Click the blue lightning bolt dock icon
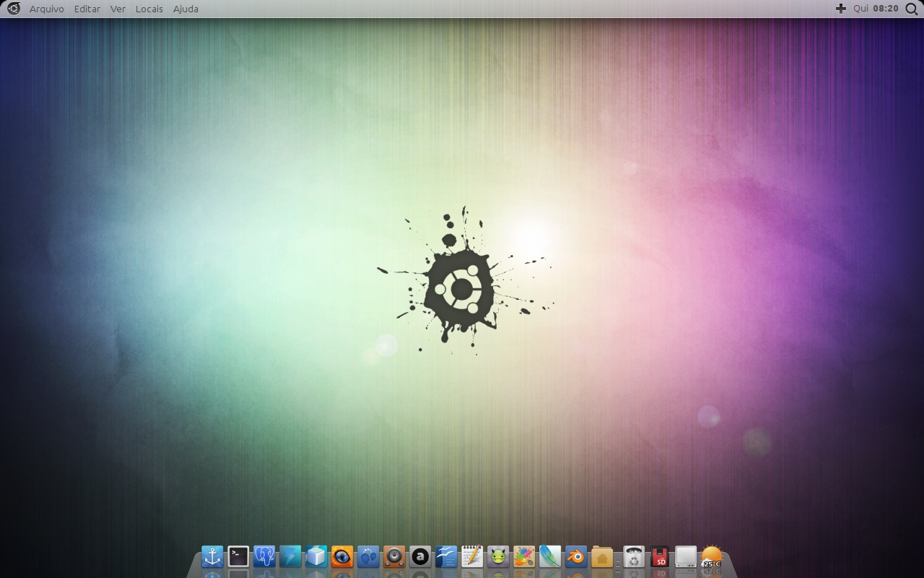Screen dimensions: 924x578 point(290,556)
